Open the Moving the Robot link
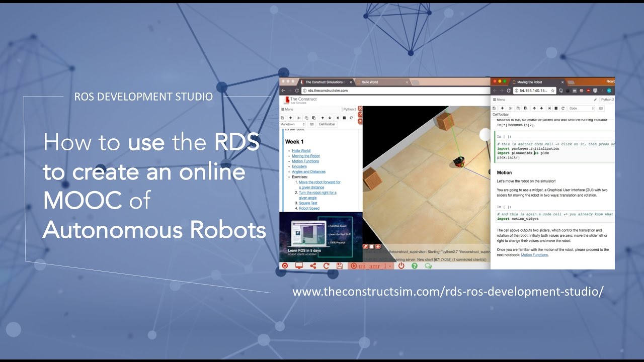644x362 pixels. [x=306, y=156]
